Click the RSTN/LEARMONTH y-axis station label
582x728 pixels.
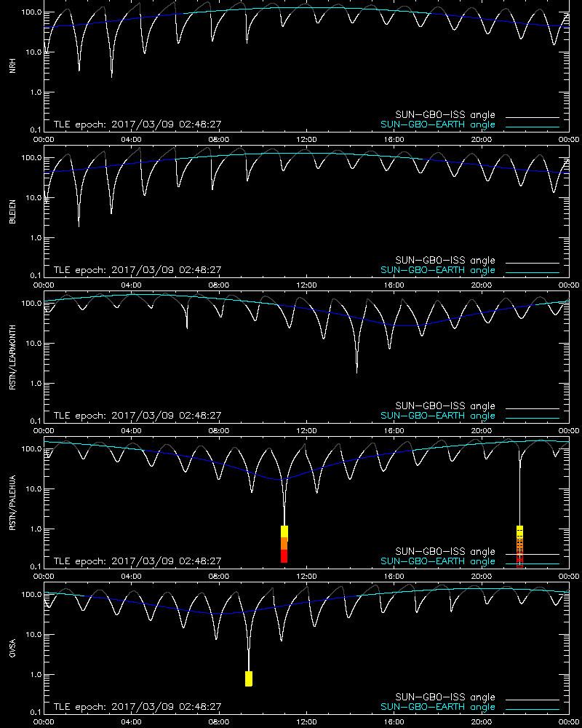(12, 357)
